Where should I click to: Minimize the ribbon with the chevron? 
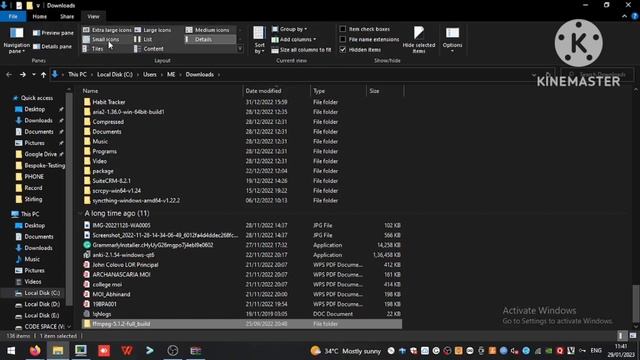[624, 16]
